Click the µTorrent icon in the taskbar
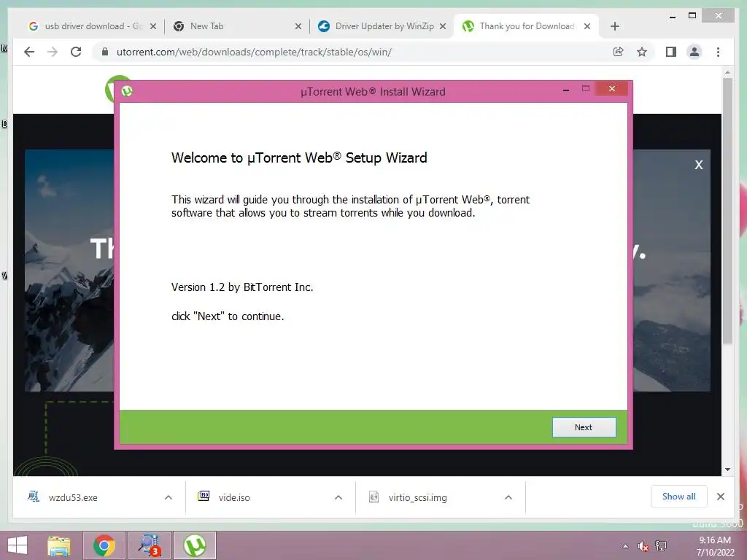The width and height of the screenshot is (747, 560). [x=194, y=545]
